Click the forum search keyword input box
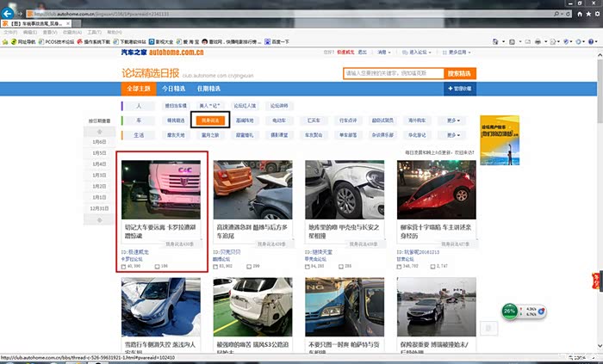The image size is (603, 364). [393, 74]
